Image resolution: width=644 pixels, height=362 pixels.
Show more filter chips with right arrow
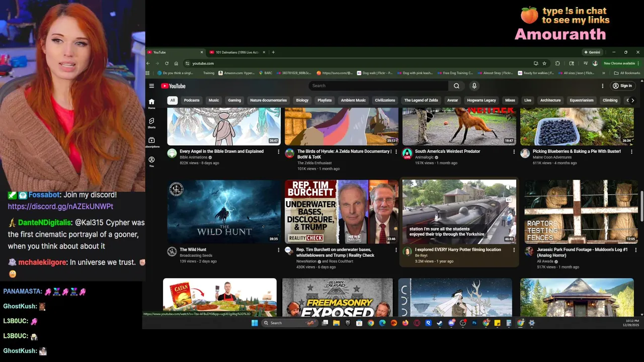point(633,100)
